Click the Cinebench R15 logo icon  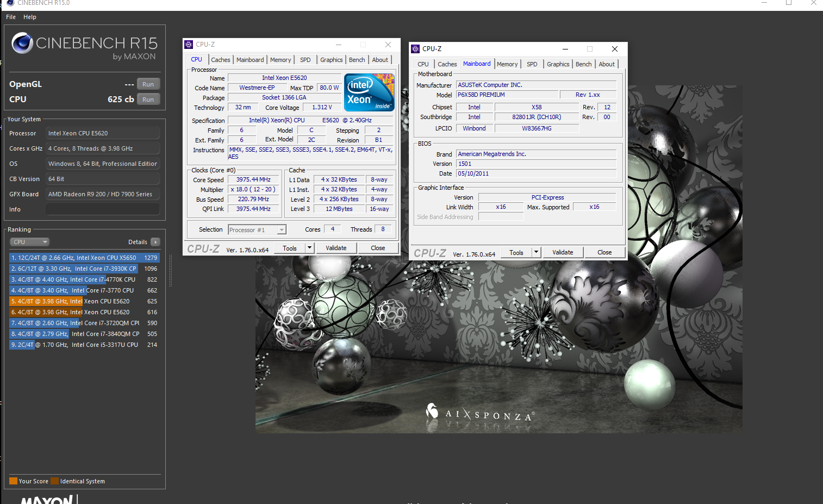(22, 43)
